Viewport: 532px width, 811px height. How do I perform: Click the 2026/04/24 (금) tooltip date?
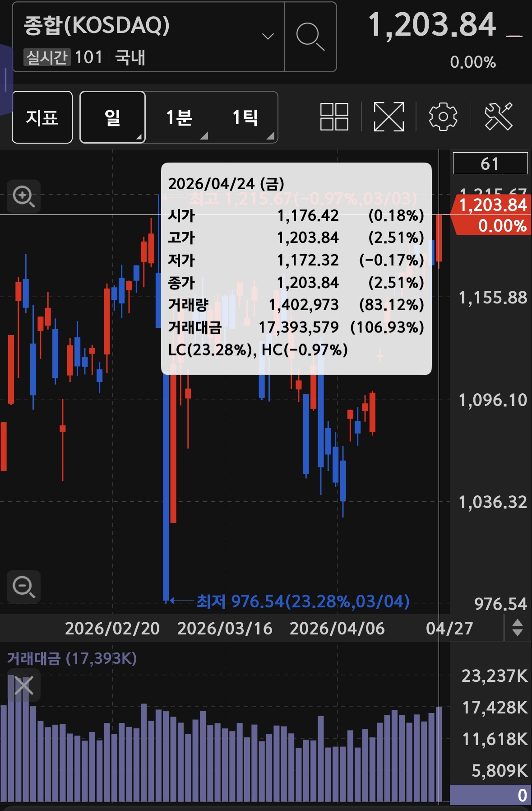coord(226,184)
